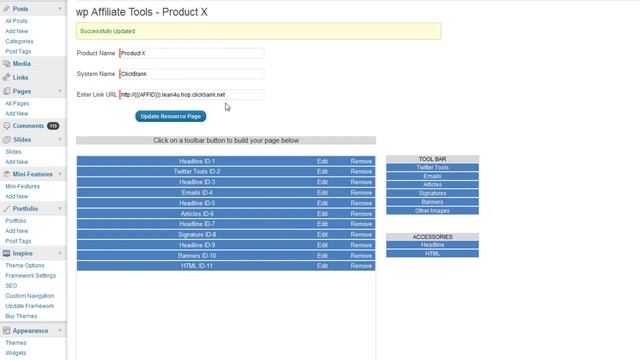This screenshot has height=360, width=640.
Task: Go to All Posts
Action: [x=16, y=21]
